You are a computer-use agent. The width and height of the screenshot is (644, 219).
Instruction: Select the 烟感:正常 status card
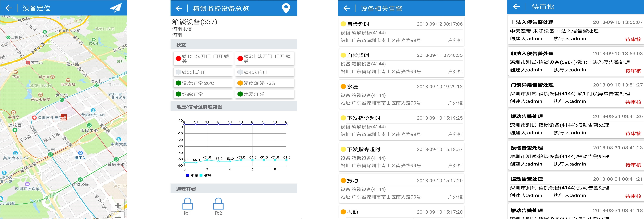pos(203,94)
